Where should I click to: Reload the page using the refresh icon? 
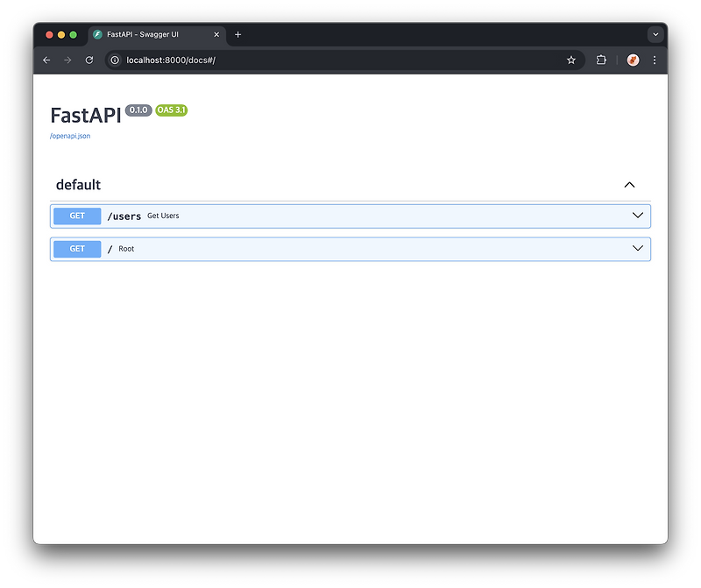click(89, 60)
